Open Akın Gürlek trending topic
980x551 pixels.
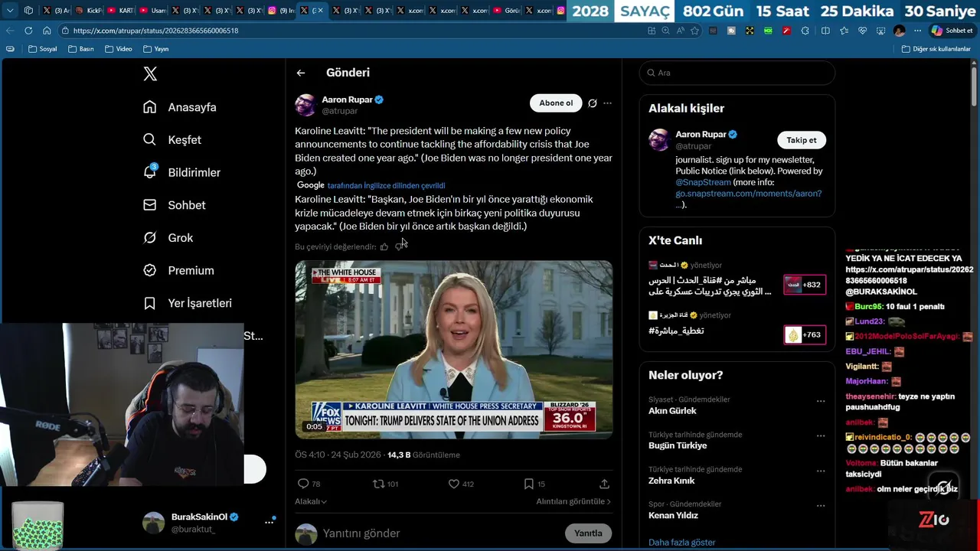(x=672, y=411)
